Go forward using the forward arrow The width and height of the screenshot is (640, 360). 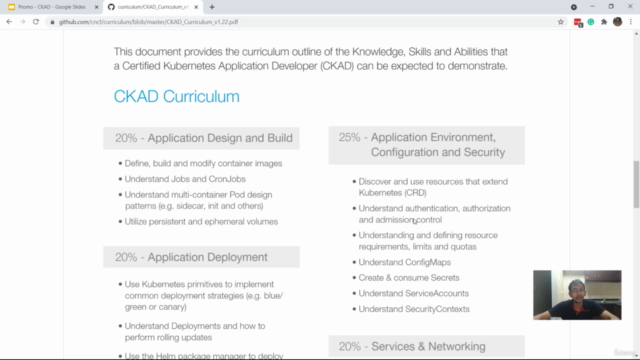22,22
